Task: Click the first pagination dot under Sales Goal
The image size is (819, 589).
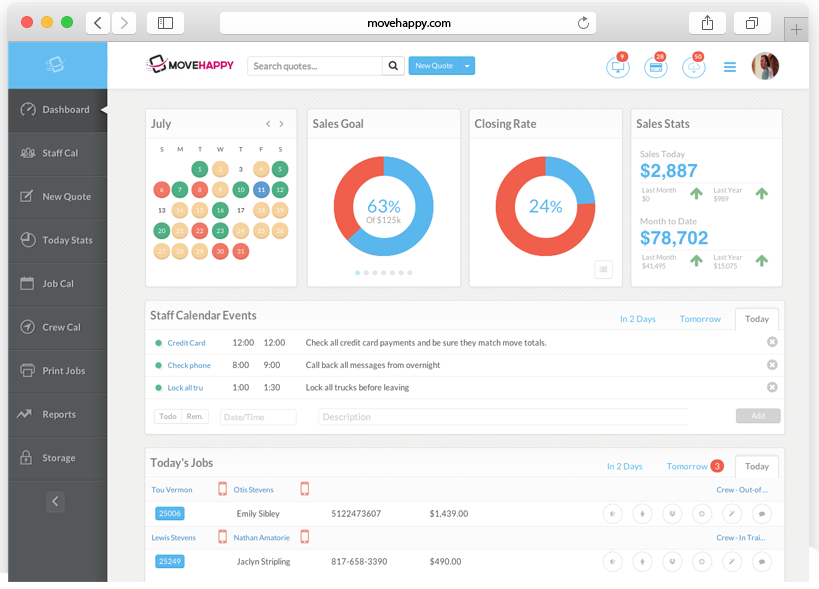Action: tap(358, 272)
